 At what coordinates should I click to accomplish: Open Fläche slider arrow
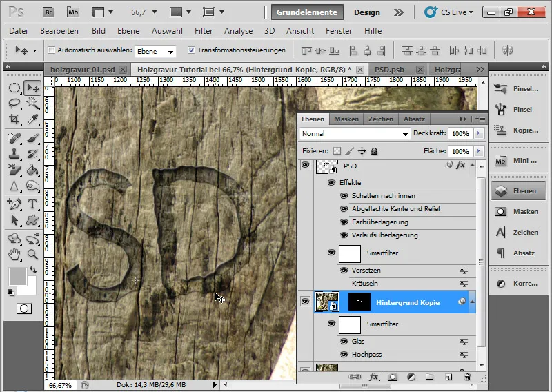(x=478, y=151)
